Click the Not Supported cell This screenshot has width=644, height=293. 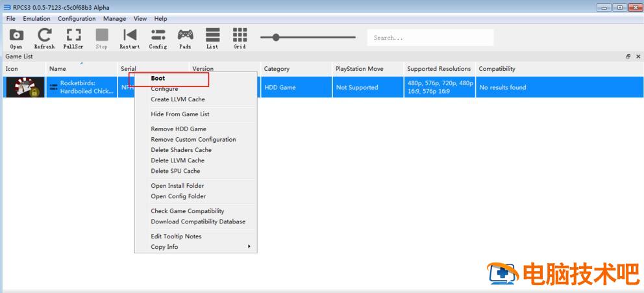click(x=368, y=87)
